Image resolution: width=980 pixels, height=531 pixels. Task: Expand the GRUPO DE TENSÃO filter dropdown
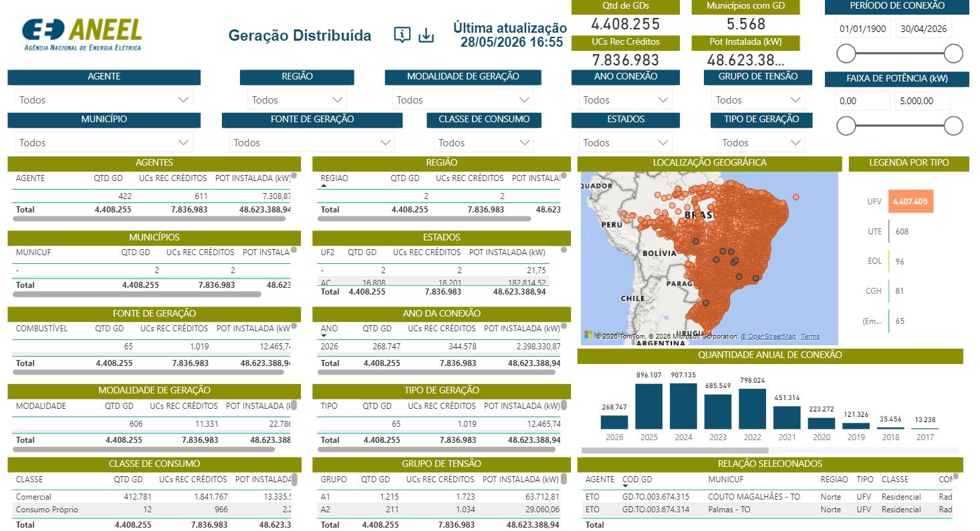757,100
